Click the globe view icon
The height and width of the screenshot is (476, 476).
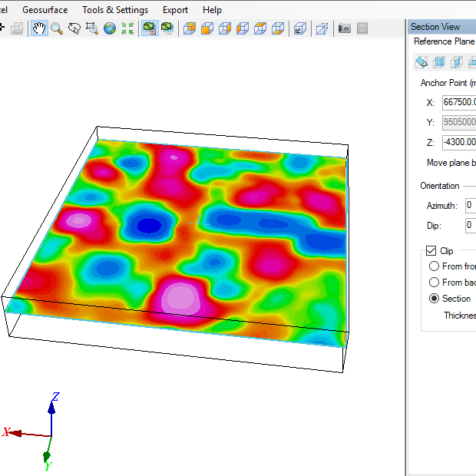[x=110, y=28]
